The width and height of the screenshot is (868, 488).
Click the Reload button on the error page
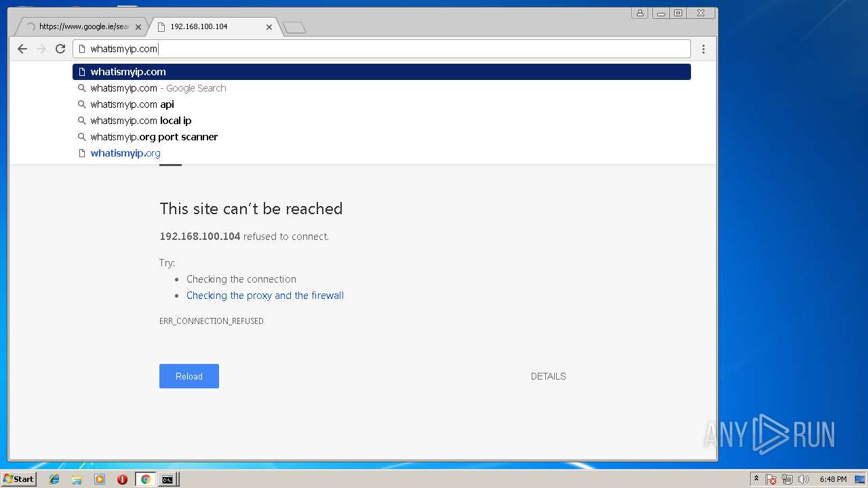(189, 376)
